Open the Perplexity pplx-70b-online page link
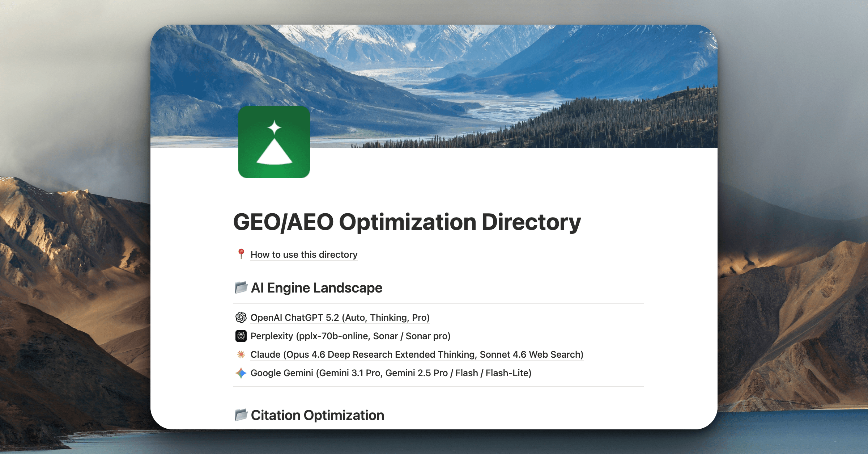Image resolution: width=868 pixels, height=454 pixels. (350, 336)
